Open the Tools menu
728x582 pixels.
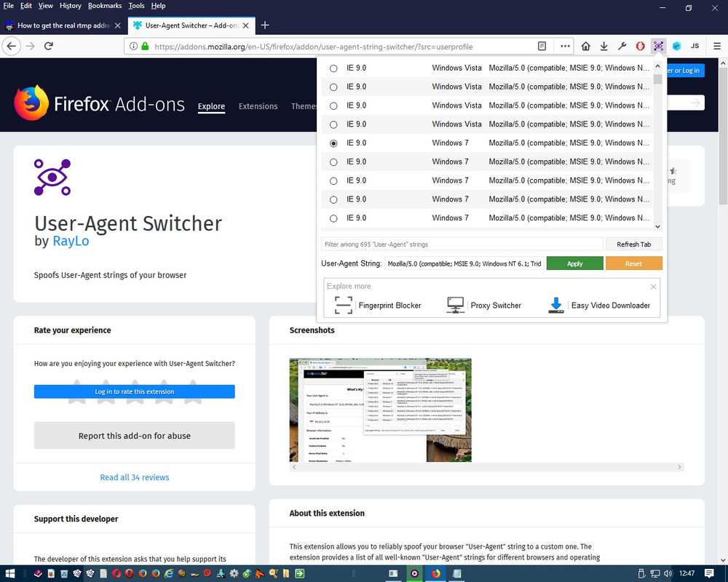(136, 6)
